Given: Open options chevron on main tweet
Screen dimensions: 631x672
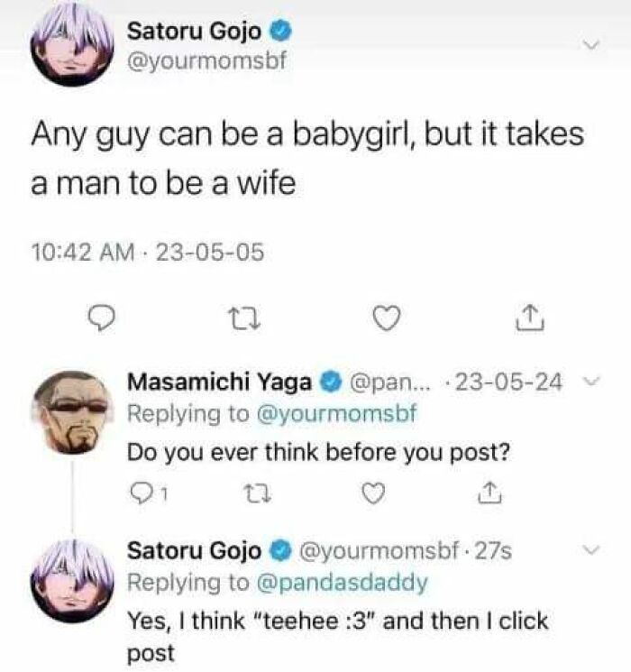Looking at the screenshot, I should (591, 44).
